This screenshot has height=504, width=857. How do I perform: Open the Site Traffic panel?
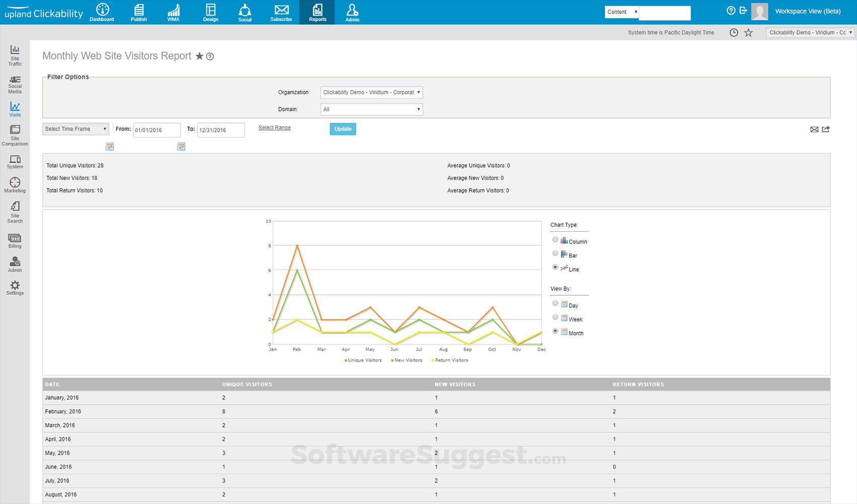click(x=15, y=54)
